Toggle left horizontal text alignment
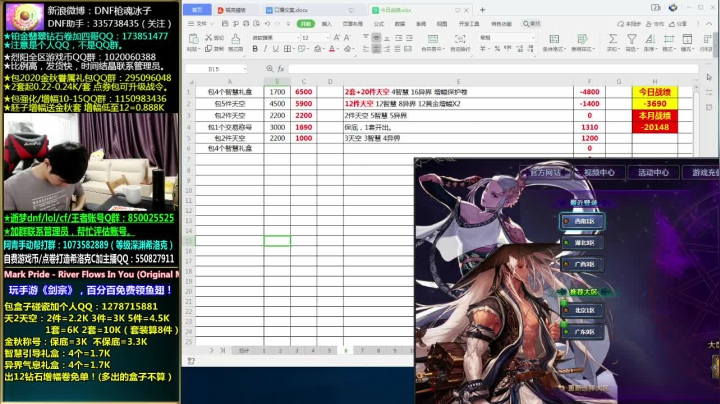This screenshot has width=720, height=404. [366, 49]
